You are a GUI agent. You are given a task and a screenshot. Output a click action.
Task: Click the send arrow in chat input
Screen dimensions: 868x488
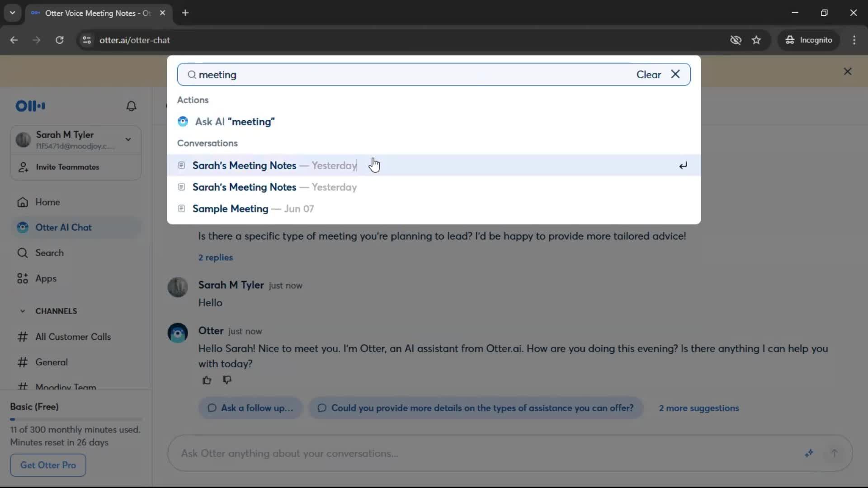pos(835,453)
